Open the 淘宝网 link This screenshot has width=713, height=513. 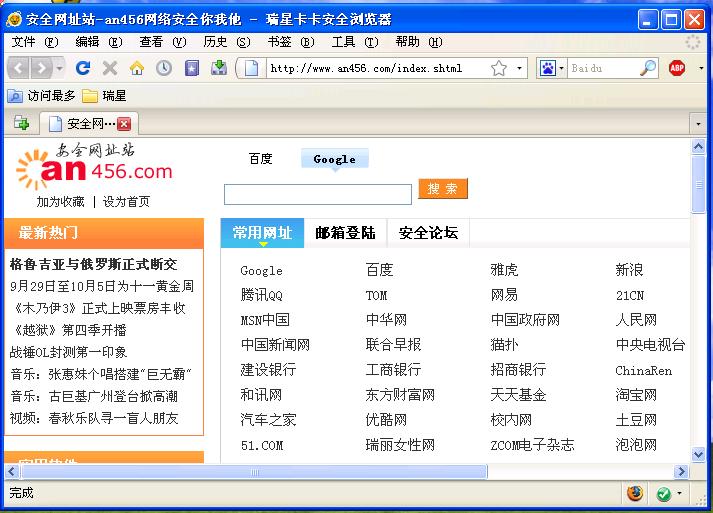[636, 395]
